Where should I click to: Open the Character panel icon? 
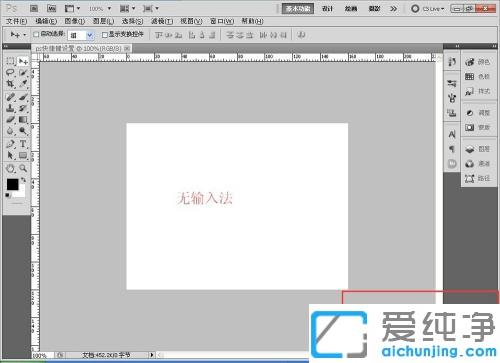coord(452,134)
